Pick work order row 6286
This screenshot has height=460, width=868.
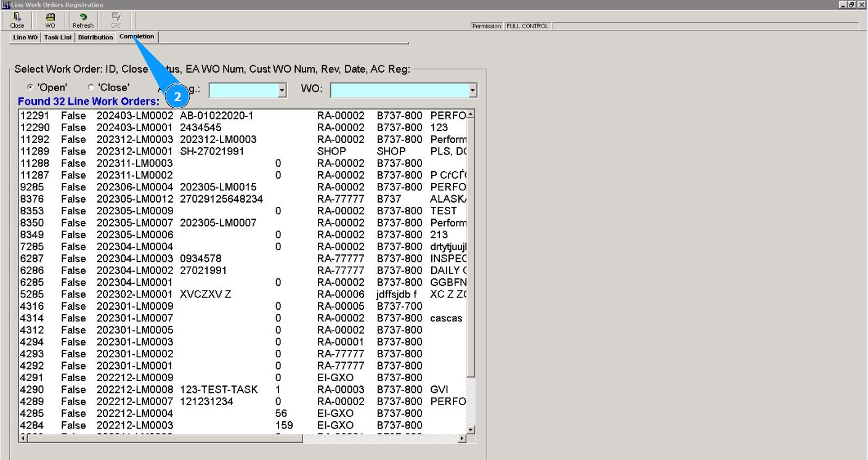coord(243,270)
